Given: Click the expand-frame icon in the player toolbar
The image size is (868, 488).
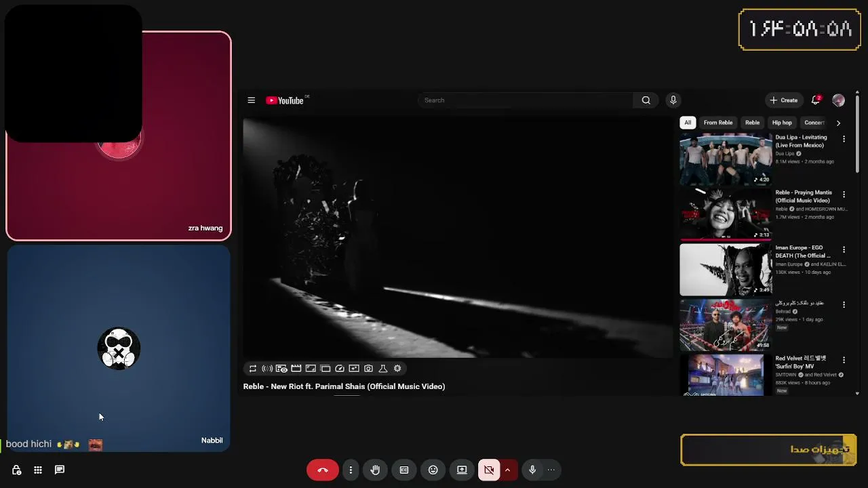Looking at the screenshot, I should pos(311,369).
